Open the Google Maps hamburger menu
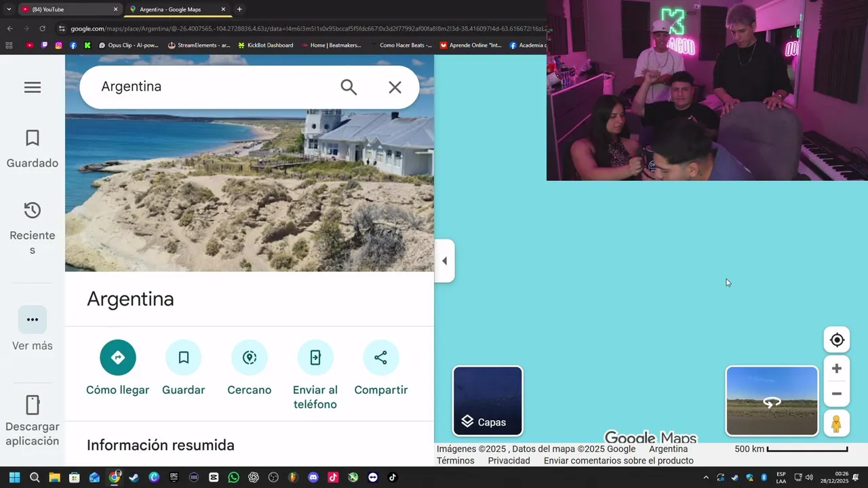 [x=33, y=87]
